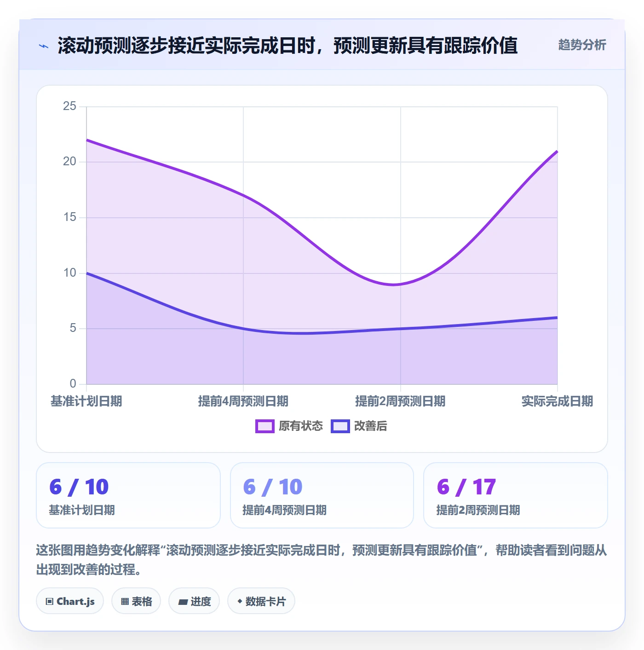Click the purple line's start point at value 22
This screenshot has width=644, height=650.
pyautogui.click(x=86, y=140)
